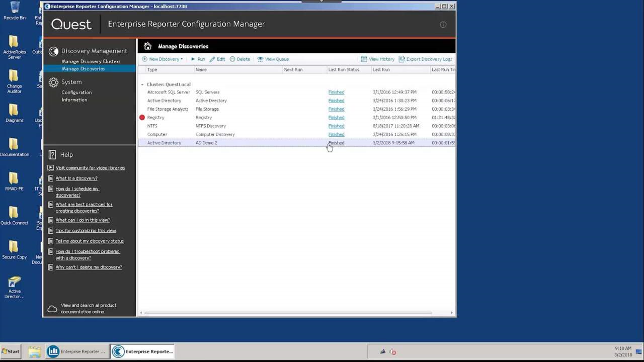The image size is (644, 362).
Task: Collapse the Cluster: QuestLocal group
Action: [x=142, y=85]
